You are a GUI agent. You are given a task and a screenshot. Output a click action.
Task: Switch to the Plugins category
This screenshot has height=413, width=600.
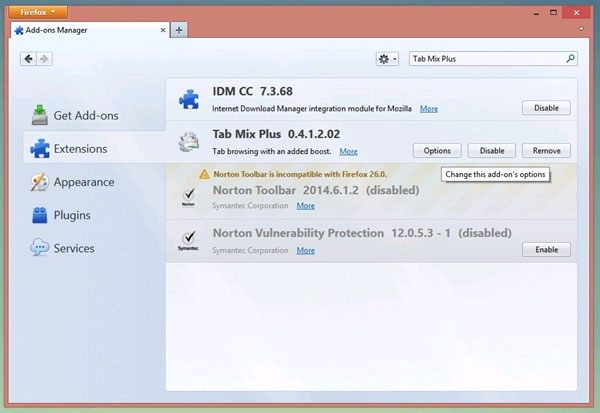tap(94, 215)
